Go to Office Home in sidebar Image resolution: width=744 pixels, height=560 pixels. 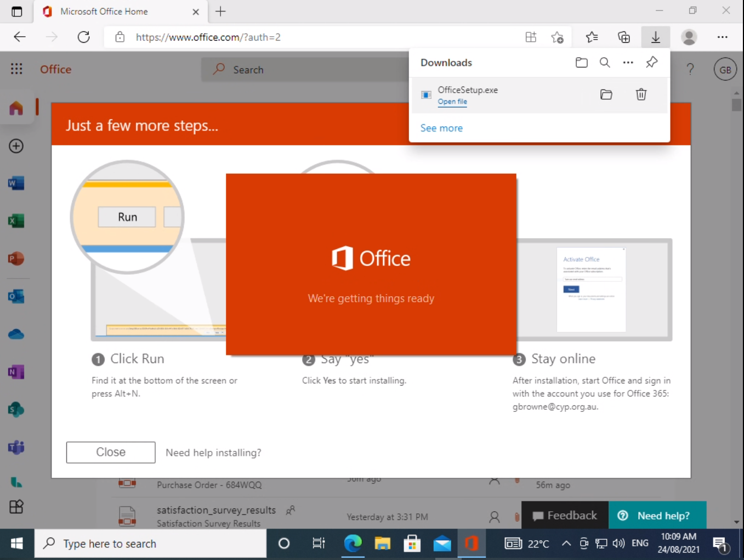[16, 108]
